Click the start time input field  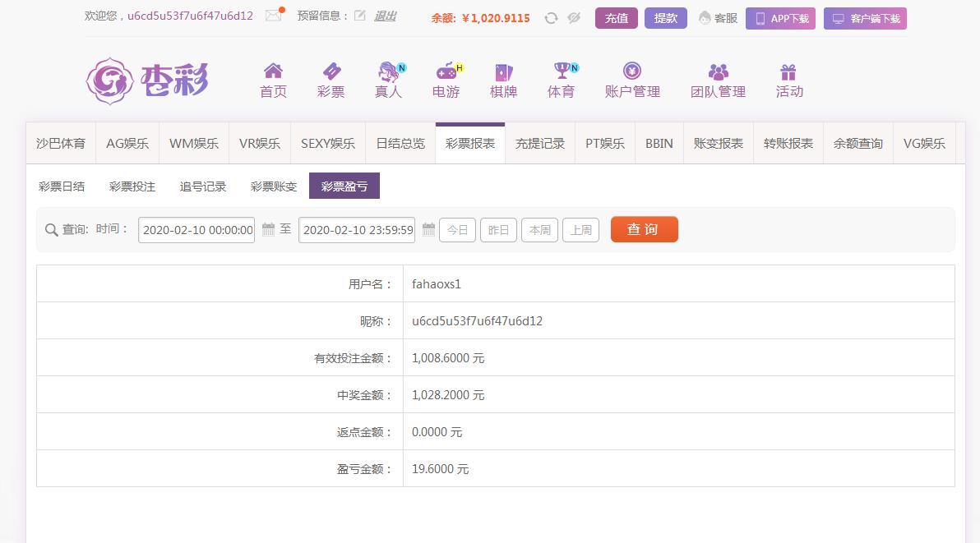click(x=196, y=230)
